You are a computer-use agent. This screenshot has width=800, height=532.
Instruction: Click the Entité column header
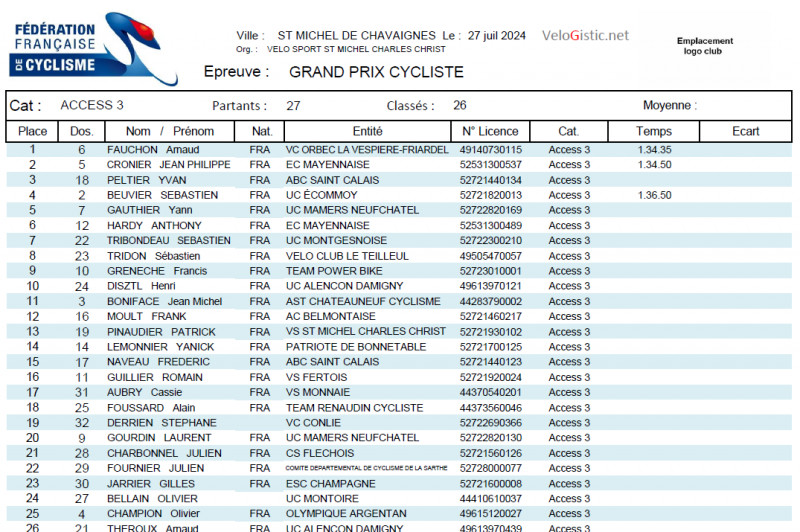367,131
